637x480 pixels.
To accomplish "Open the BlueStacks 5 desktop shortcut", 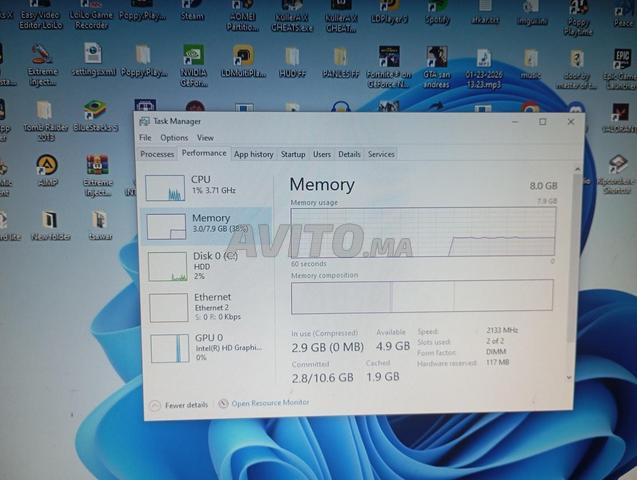I will tap(95, 112).
